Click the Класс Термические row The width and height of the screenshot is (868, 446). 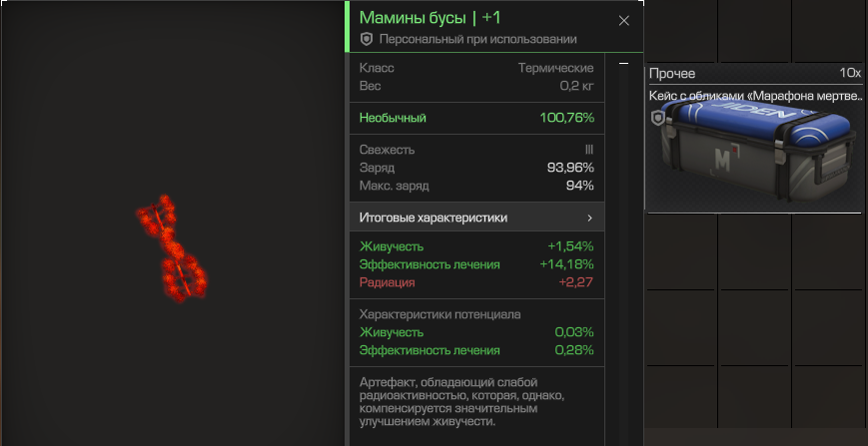476,68
